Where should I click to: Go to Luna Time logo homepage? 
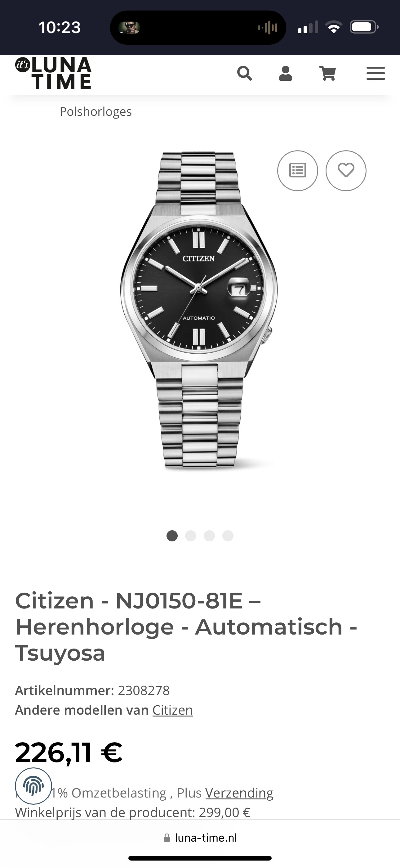click(x=53, y=74)
